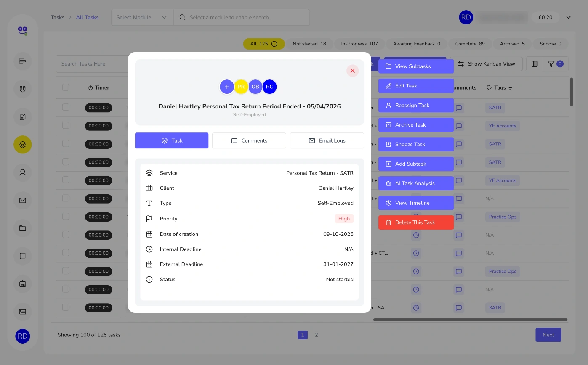Close the task details modal

[352, 71]
